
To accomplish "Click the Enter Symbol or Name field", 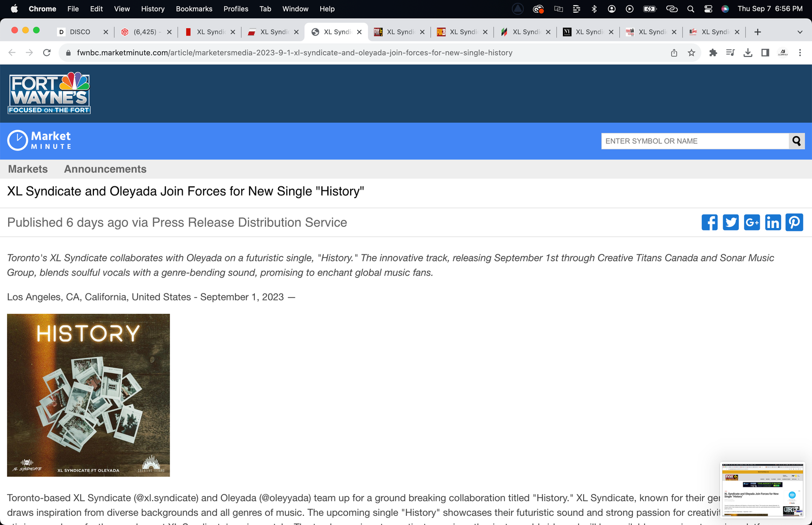I will [x=695, y=141].
